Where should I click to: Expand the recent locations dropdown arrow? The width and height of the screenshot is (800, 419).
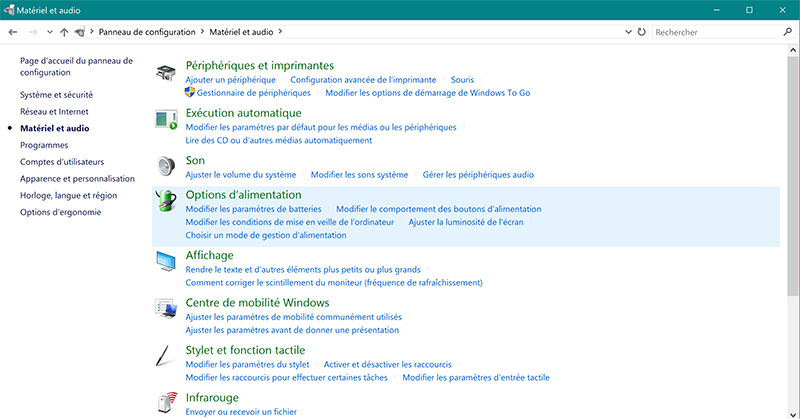coord(50,32)
